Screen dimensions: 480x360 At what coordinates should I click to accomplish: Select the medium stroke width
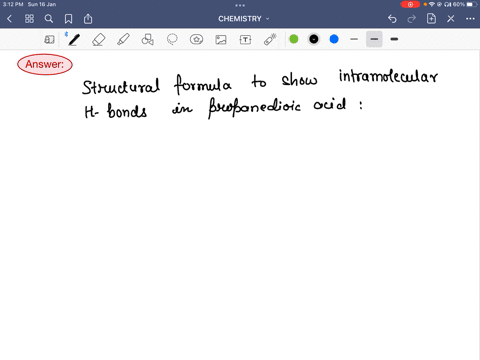pyautogui.click(x=374, y=39)
